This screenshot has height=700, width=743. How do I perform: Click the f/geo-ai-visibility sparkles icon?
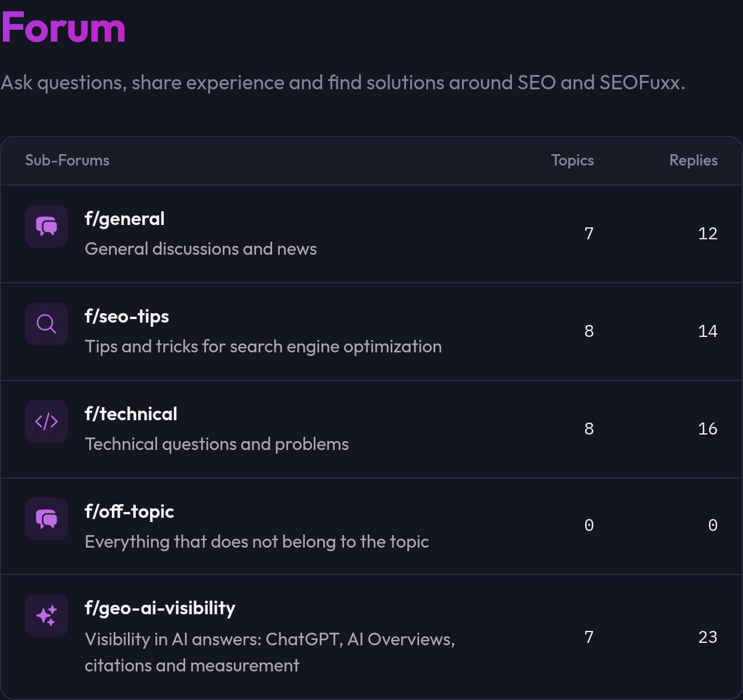click(x=46, y=615)
